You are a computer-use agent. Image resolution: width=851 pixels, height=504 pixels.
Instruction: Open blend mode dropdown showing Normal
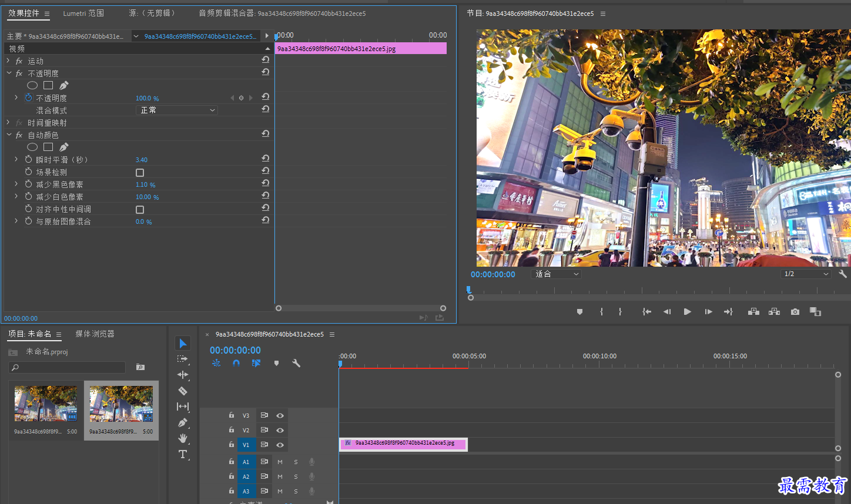click(177, 110)
